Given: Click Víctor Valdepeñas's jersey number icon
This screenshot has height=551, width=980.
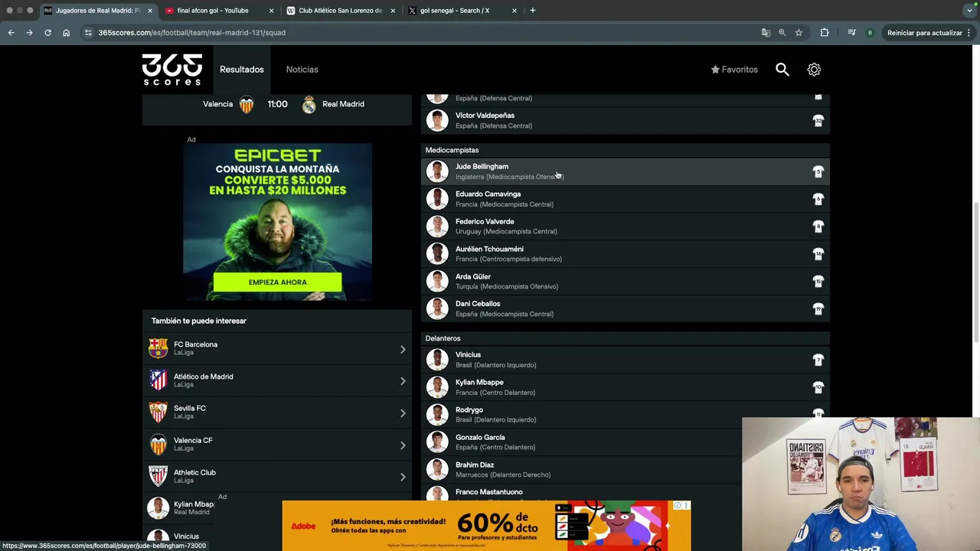Looking at the screenshot, I should [818, 121].
